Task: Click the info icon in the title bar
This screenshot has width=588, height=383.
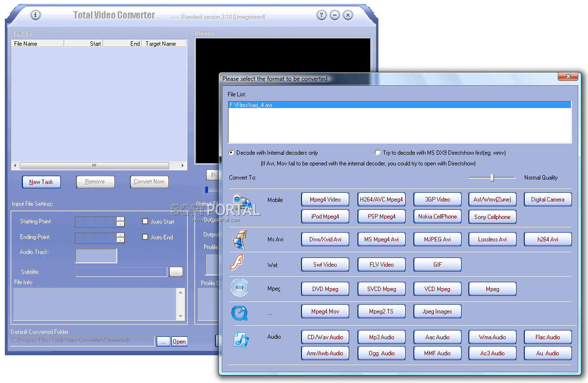Action: 35,15
